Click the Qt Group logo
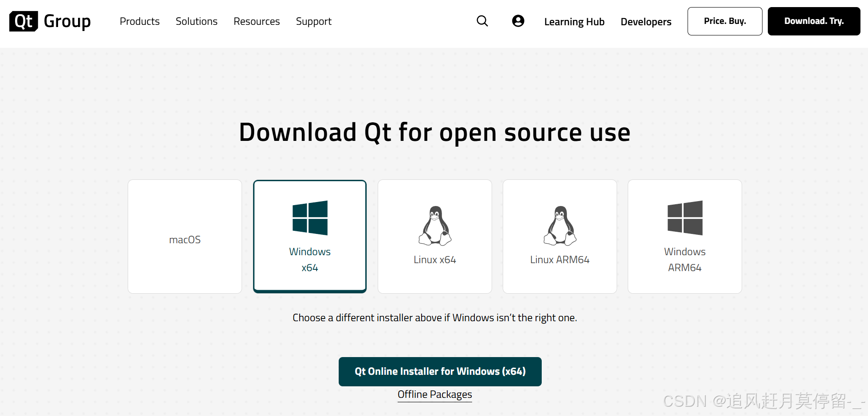 point(50,21)
